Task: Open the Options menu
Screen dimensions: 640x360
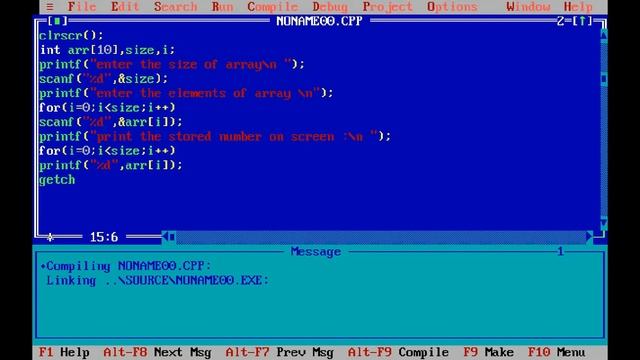Action: 452,7
